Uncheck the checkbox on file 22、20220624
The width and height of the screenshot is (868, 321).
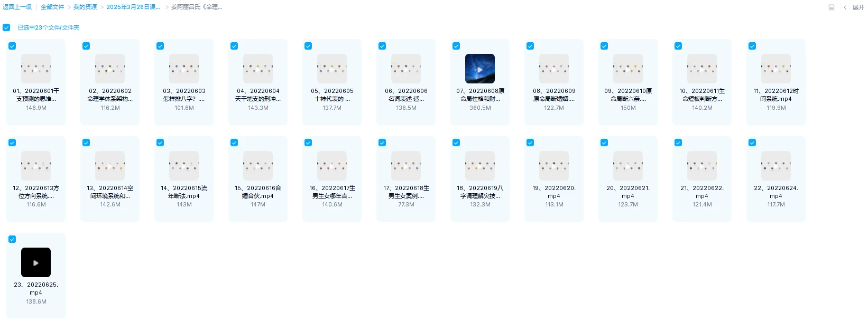[752, 143]
